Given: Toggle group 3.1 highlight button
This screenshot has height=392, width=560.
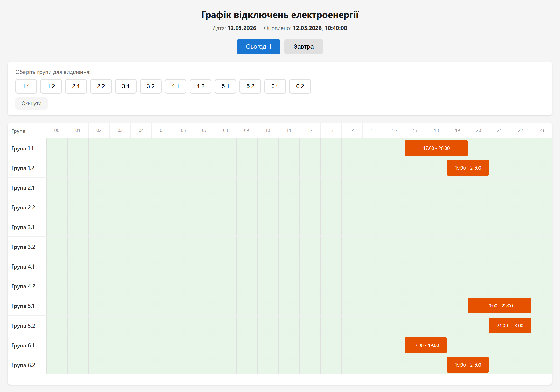Looking at the screenshot, I should (x=126, y=86).
